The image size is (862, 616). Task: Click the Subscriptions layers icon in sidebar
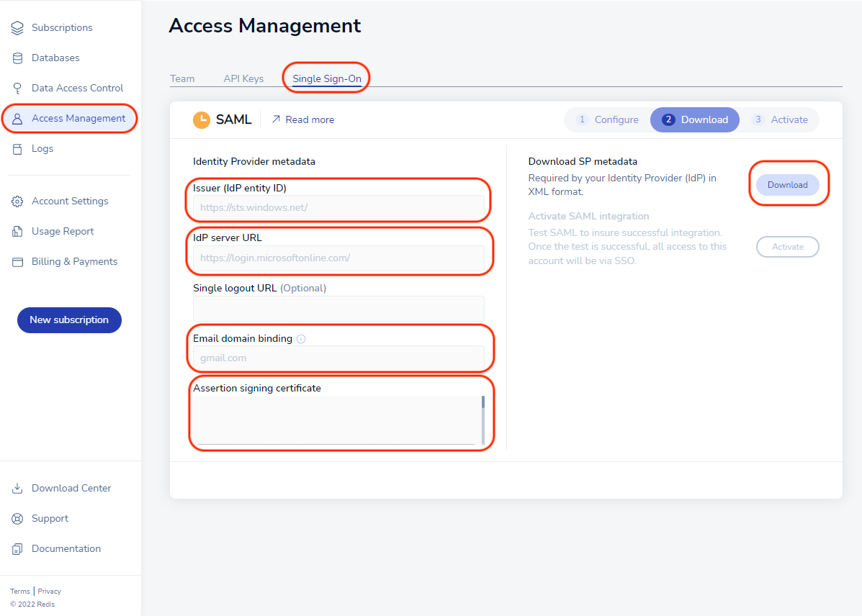click(x=17, y=28)
